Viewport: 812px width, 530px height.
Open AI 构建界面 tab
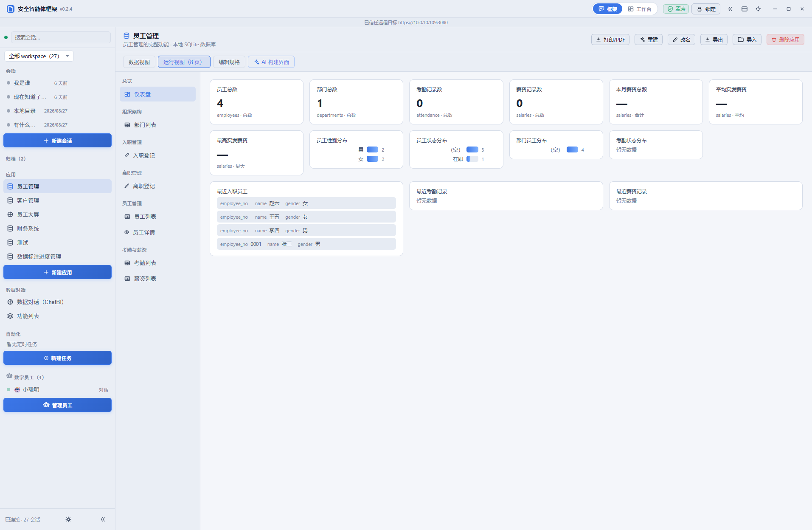pyautogui.click(x=271, y=62)
